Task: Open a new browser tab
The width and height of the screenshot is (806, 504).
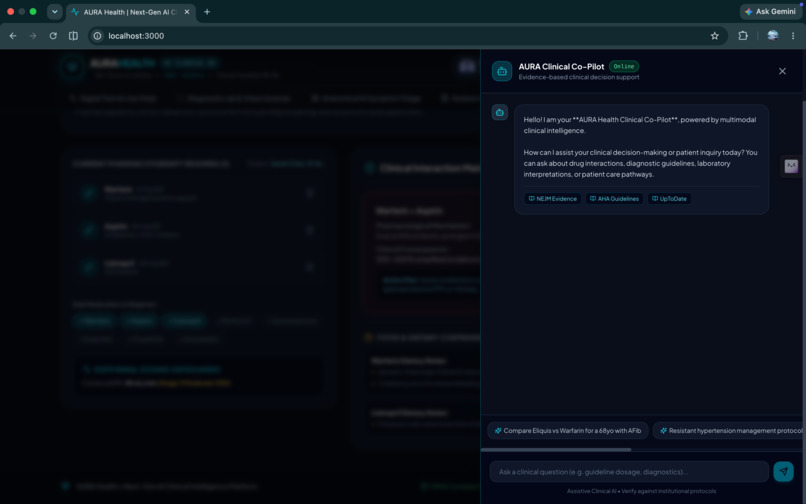Action: coord(207,12)
